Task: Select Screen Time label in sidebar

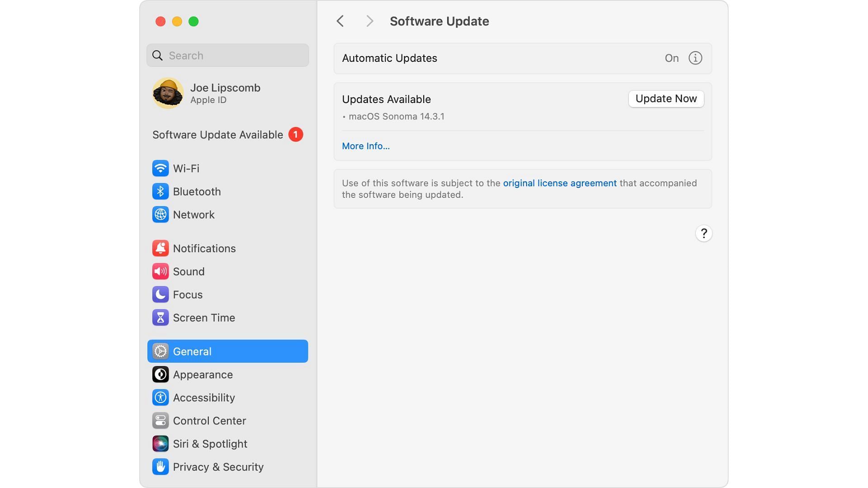Action: pyautogui.click(x=204, y=318)
